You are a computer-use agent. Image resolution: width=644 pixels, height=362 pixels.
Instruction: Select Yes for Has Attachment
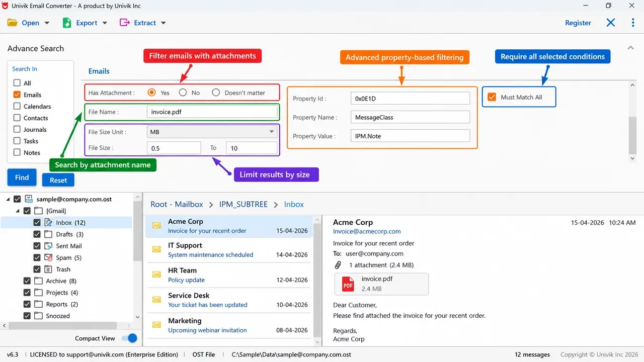pos(151,93)
